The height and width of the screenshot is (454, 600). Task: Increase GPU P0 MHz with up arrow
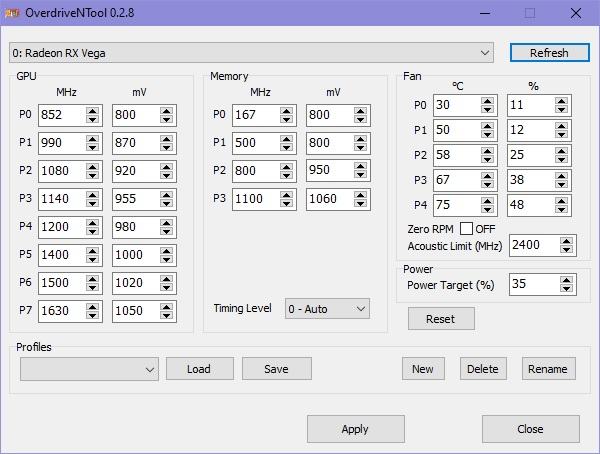92,111
